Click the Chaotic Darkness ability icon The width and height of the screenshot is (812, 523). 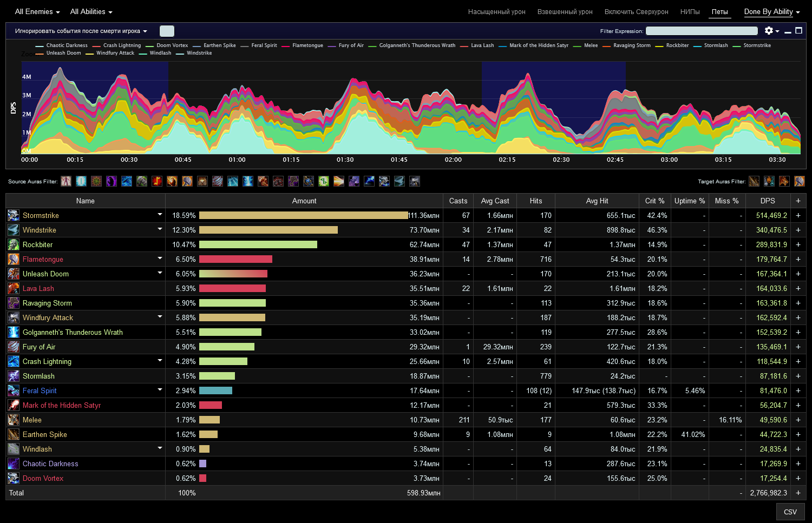(x=14, y=464)
